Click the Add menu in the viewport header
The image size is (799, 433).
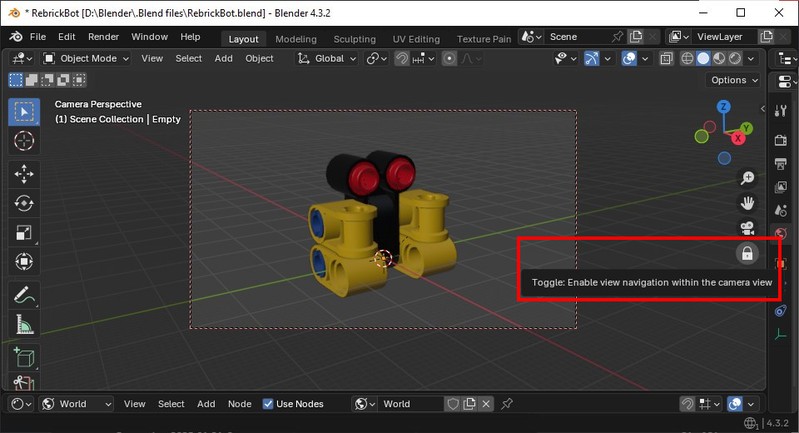223,58
